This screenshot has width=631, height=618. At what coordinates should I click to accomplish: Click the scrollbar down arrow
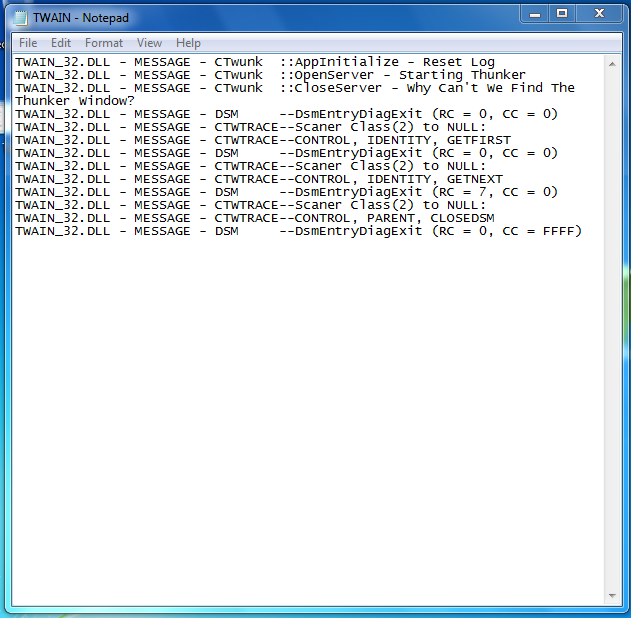(612, 595)
